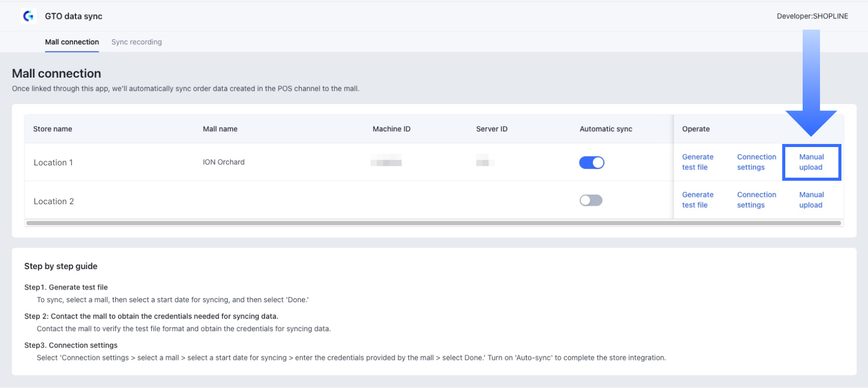Disable automatic sync for Location 1
The image size is (868, 388).
point(591,162)
